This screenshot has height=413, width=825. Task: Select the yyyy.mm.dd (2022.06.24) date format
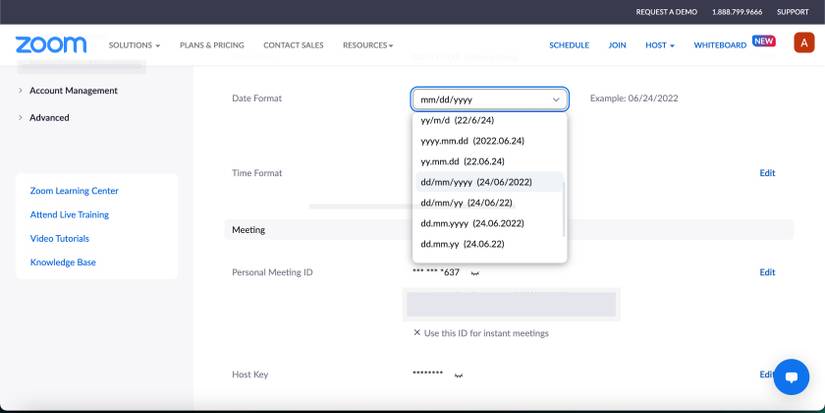[x=489, y=140]
